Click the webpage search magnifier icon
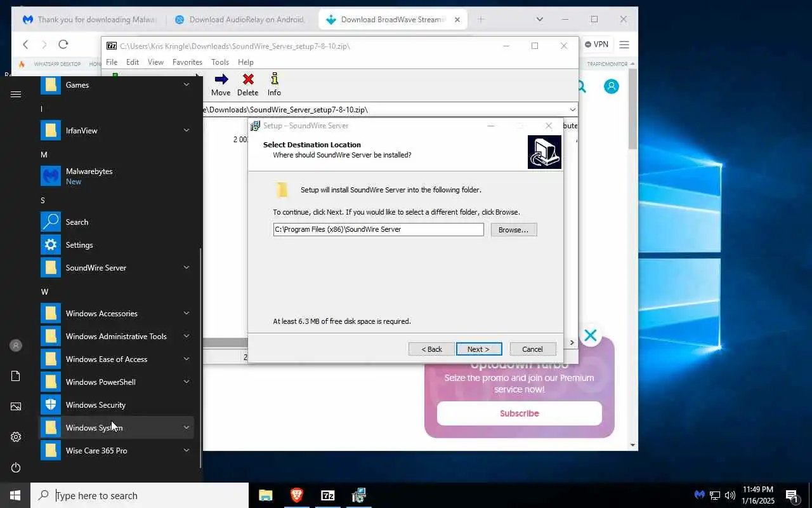The image size is (812, 508). (x=580, y=86)
